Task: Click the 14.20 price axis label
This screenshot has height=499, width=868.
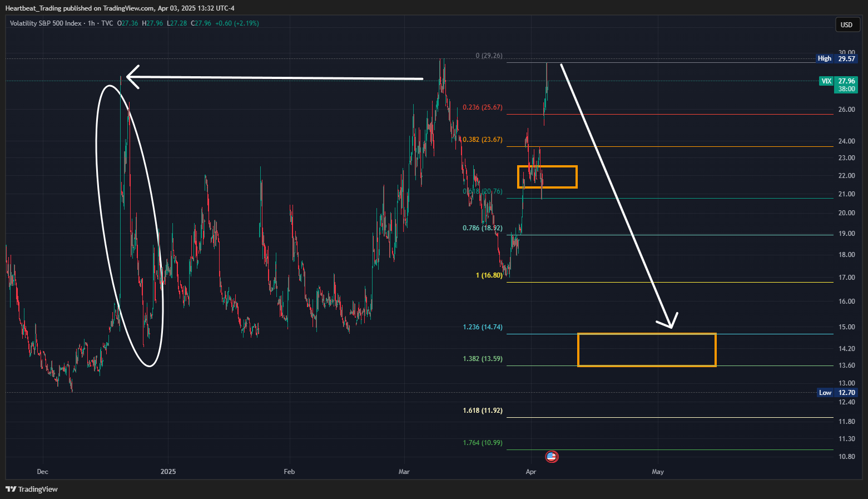Action: [847, 349]
